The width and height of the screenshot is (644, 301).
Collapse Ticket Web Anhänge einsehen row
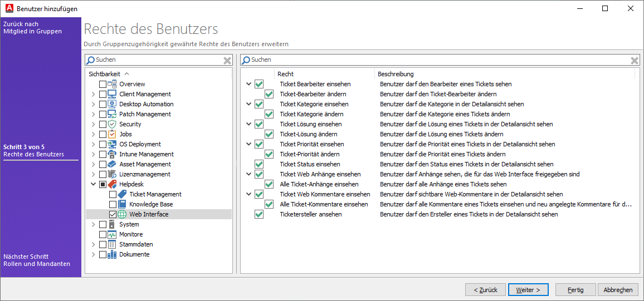pyautogui.click(x=248, y=174)
